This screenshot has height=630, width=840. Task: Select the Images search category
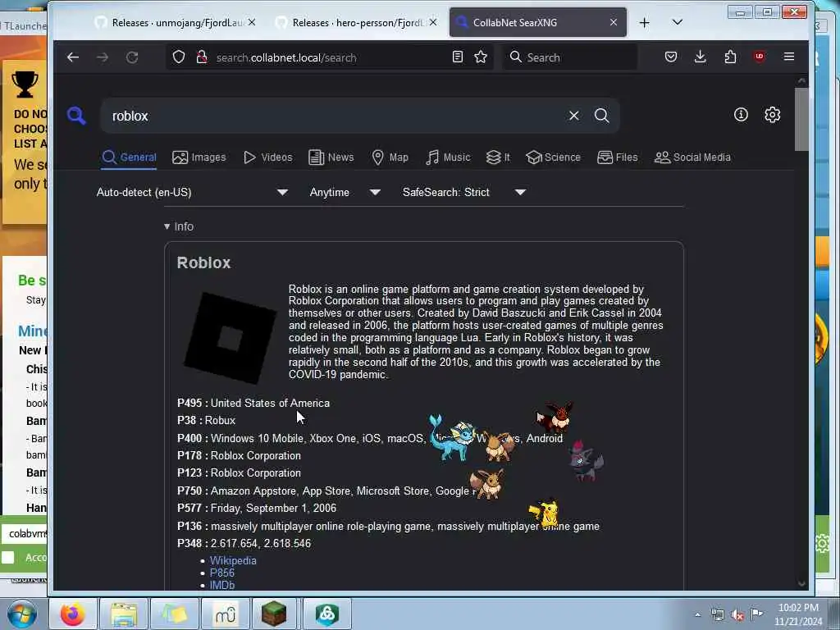[199, 157]
